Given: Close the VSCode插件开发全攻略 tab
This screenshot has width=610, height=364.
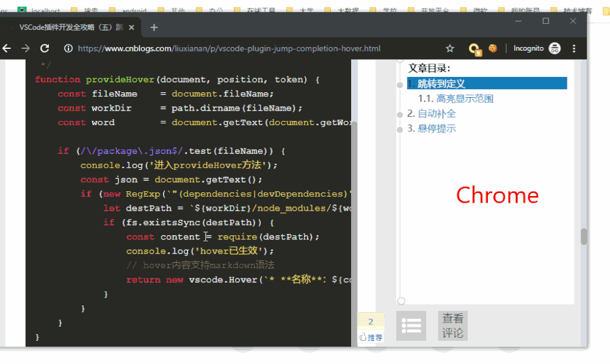Looking at the screenshot, I should (x=131, y=27).
